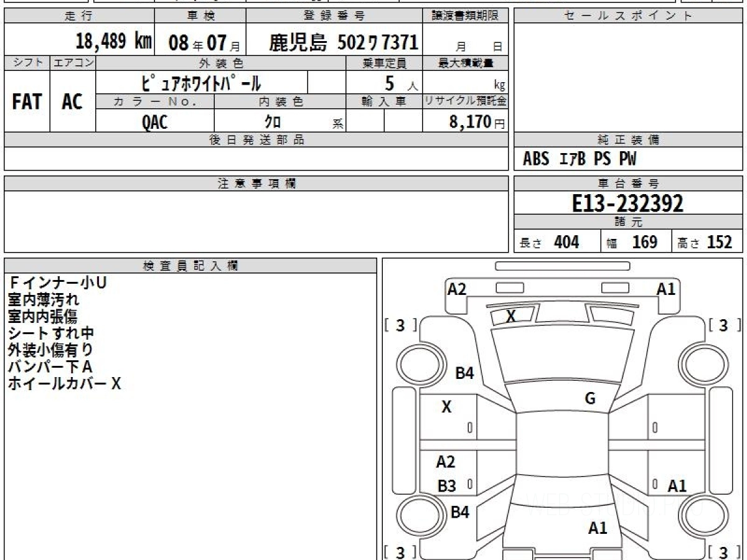747x560 pixels.
Task: Click the 内装色 header
Action: 280,102
